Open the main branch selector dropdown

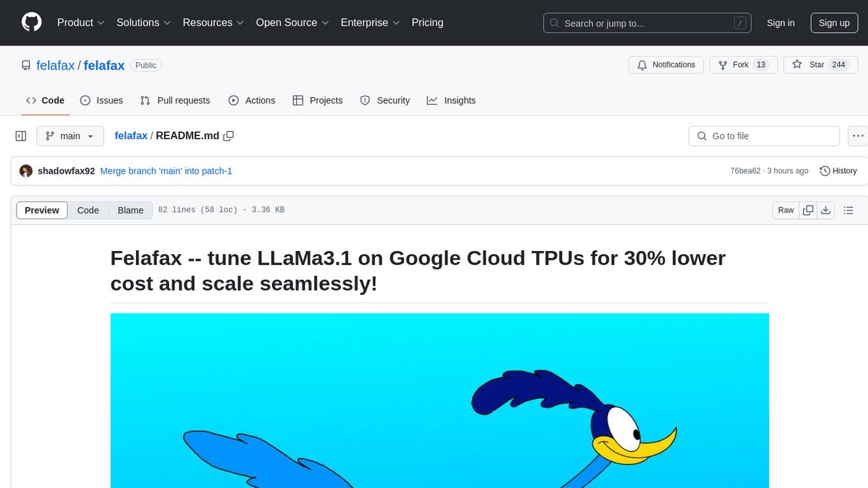[70, 136]
